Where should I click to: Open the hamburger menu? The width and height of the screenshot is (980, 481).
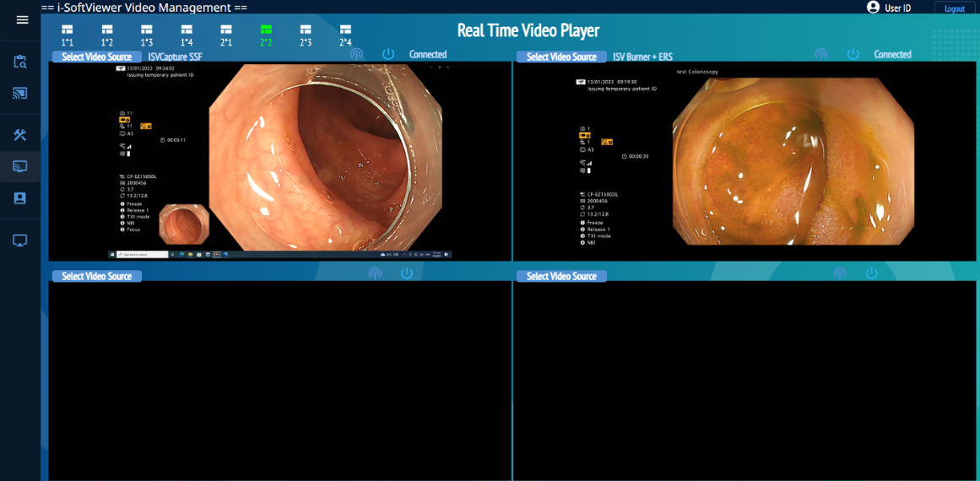[22, 20]
